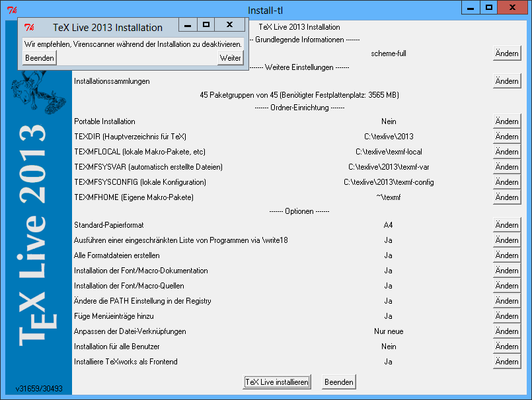Click the Installationssammlungen label
Viewport: 532px width, 400px height.
pos(112,81)
